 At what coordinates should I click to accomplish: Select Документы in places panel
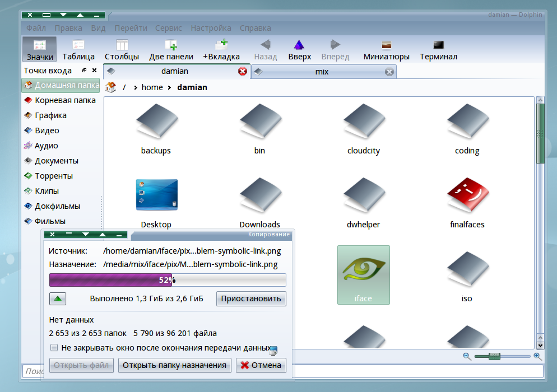pyautogui.click(x=61, y=161)
